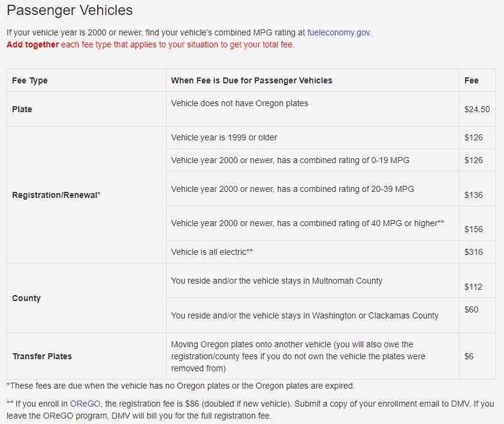Select the Fee Type column header
This screenshot has height=424, width=504.
click(x=30, y=80)
